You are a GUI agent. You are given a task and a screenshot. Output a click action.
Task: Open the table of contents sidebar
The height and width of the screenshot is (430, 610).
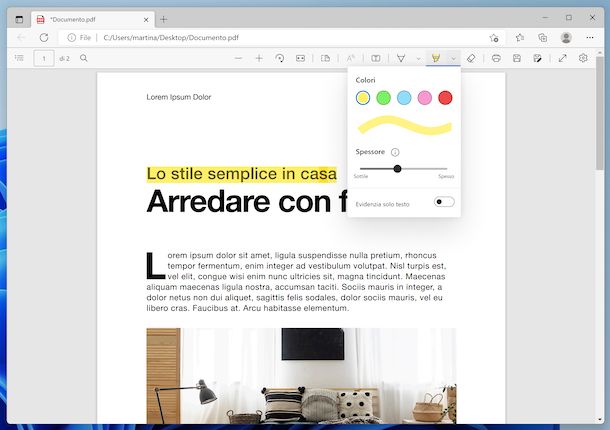(19, 59)
